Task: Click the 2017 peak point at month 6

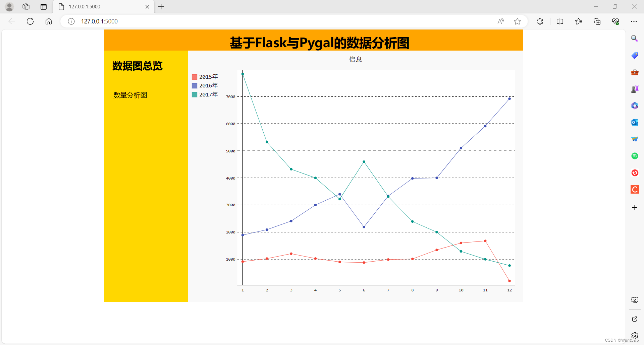Action: [364, 162]
